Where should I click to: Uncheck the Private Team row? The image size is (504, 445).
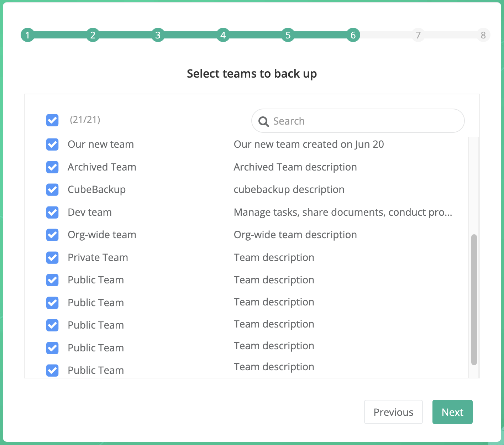click(52, 257)
